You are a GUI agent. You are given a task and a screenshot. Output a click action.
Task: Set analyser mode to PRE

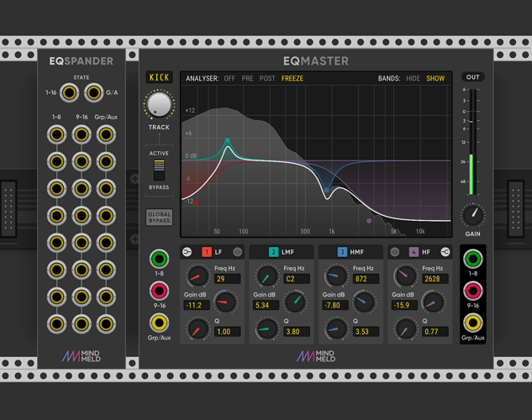[247, 78]
